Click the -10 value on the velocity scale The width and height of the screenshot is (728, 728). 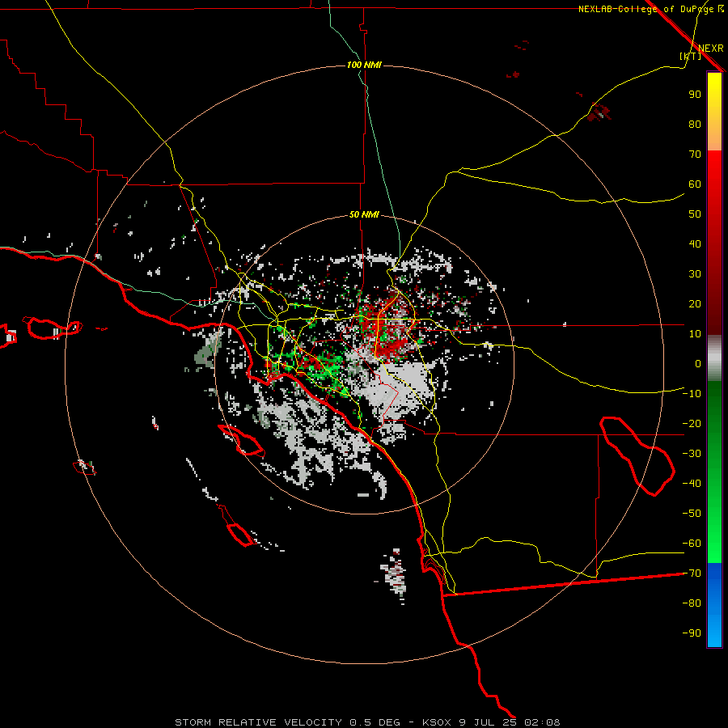(x=692, y=394)
